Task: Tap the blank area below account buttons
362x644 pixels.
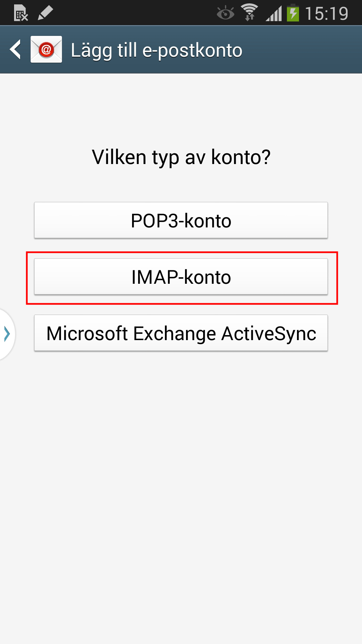Action: click(x=181, y=486)
